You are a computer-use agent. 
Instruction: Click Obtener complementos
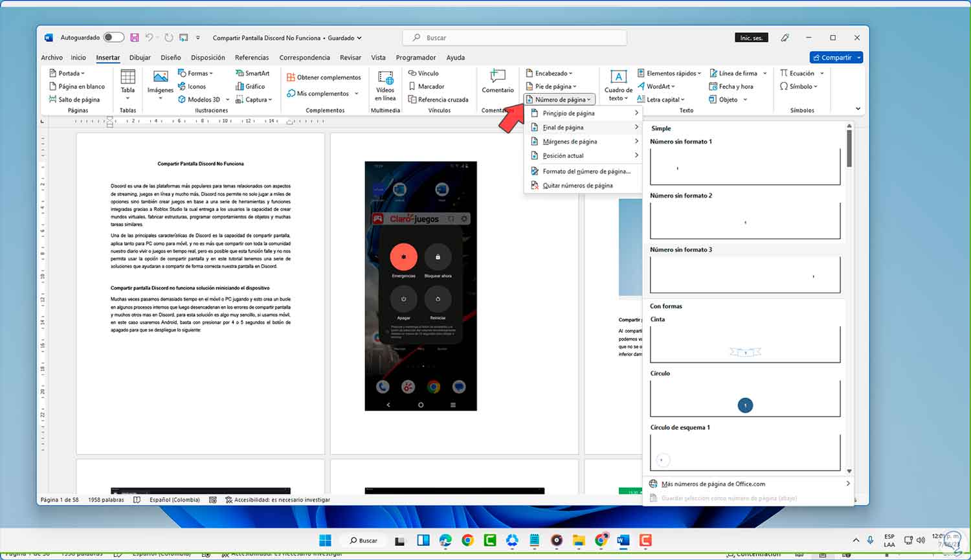click(x=324, y=77)
